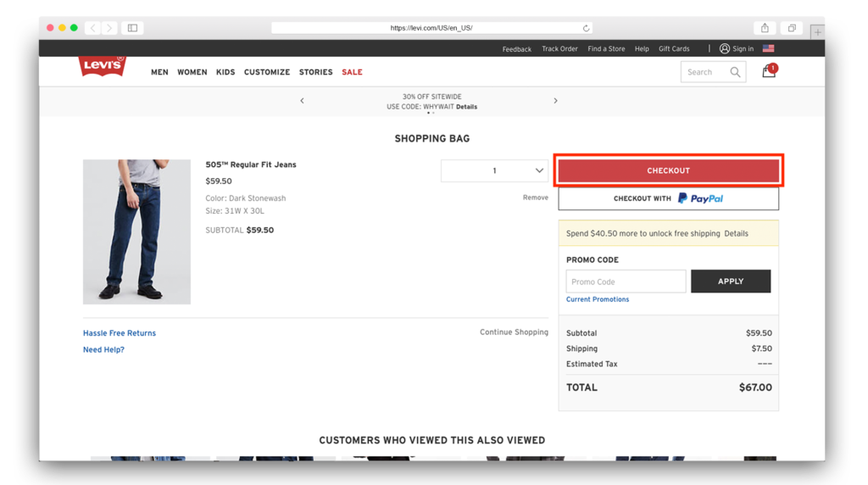The width and height of the screenshot is (868, 485).
Task: Open a new tab with the plus button
Action: pos(817,32)
